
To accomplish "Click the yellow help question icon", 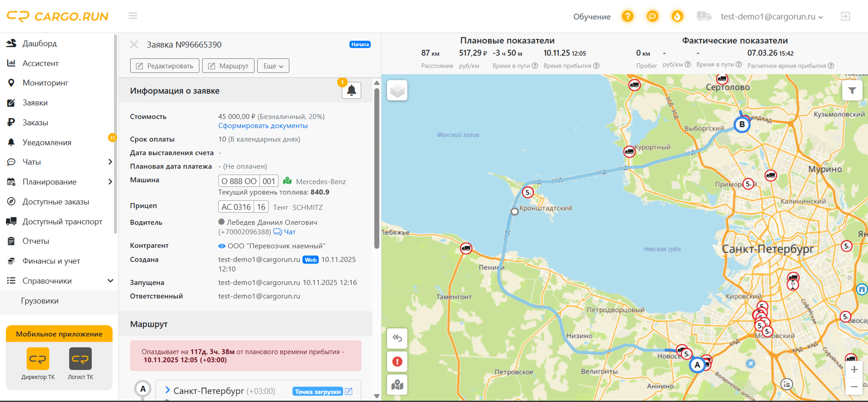I will click(627, 16).
